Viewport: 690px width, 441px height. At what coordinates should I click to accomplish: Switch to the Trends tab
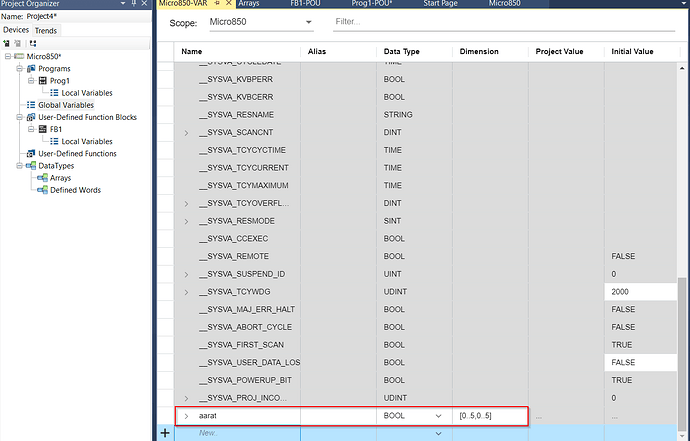(x=46, y=31)
